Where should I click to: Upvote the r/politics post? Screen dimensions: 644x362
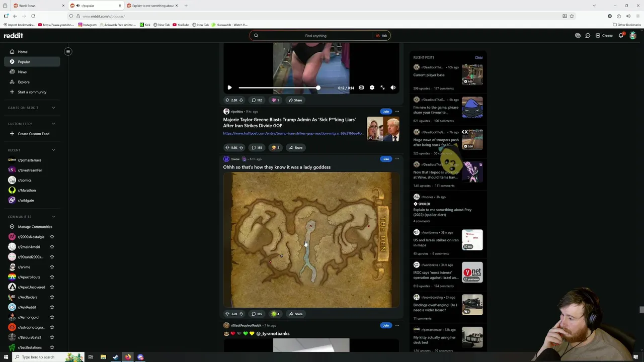[227, 147]
